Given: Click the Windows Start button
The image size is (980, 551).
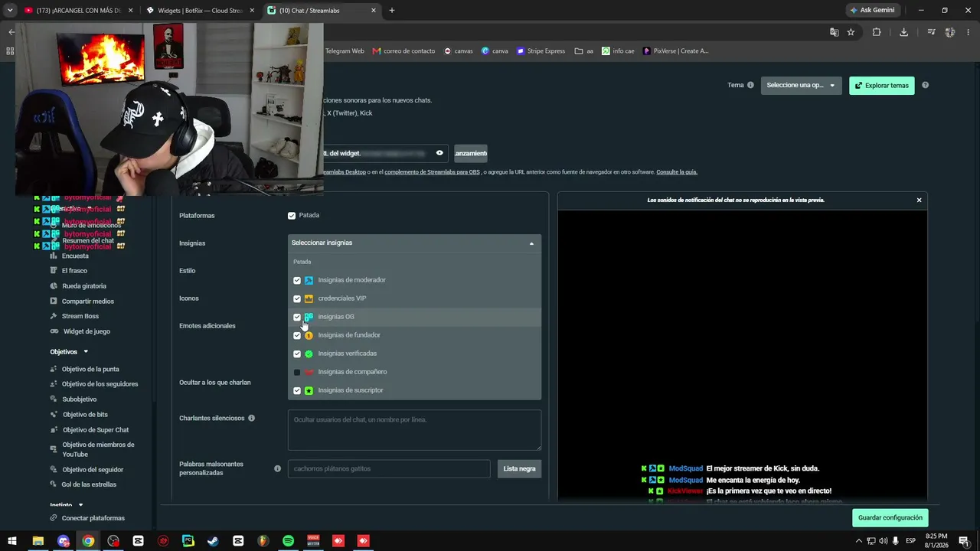Looking at the screenshot, I should coord(12,541).
